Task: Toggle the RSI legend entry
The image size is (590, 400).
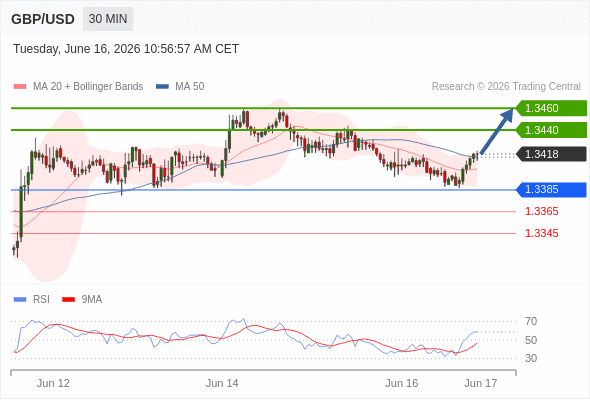Action: pyautogui.click(x=32, y=300)
